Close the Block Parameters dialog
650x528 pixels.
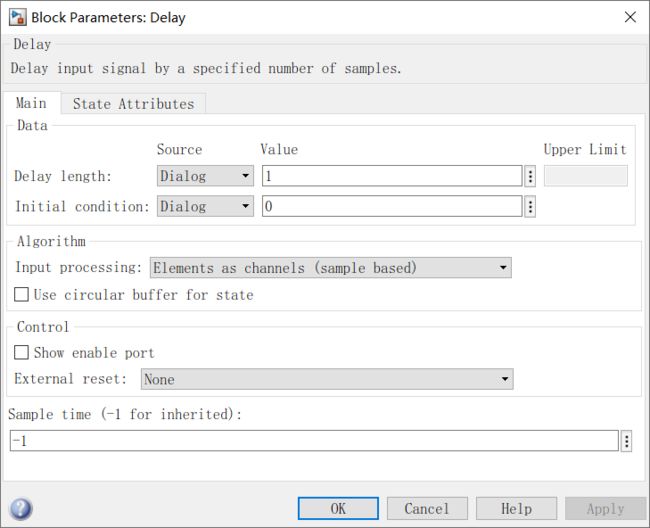click(629, 17)
